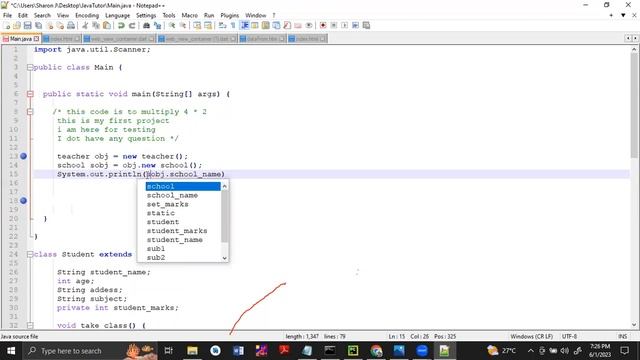Print the document using the Print icon
This screenshot has height=360, width=640.
(x=71, y=25)
